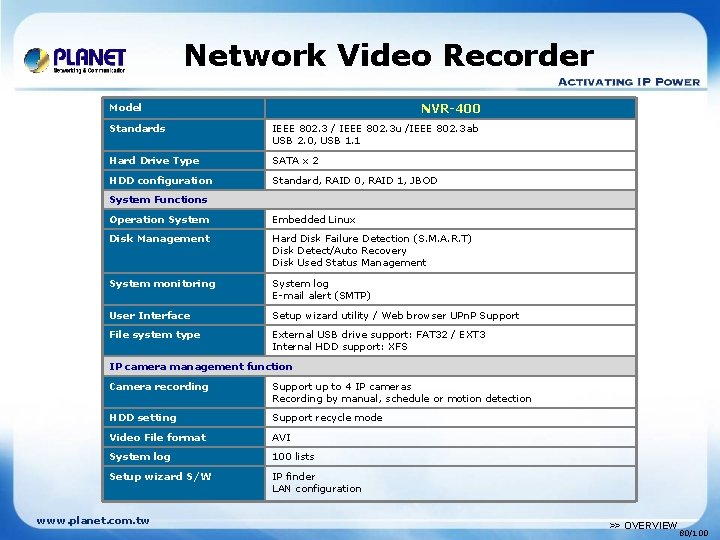The height and width of the screenshot is (540, 720).
Task: Select the Camera recording label
Action: tap(158, 387)
